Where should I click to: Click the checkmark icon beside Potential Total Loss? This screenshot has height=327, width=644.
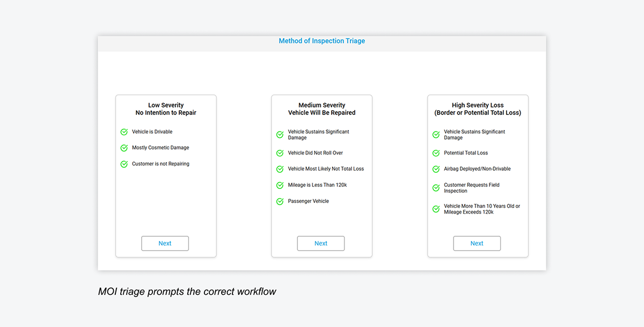tap(436, 154)
